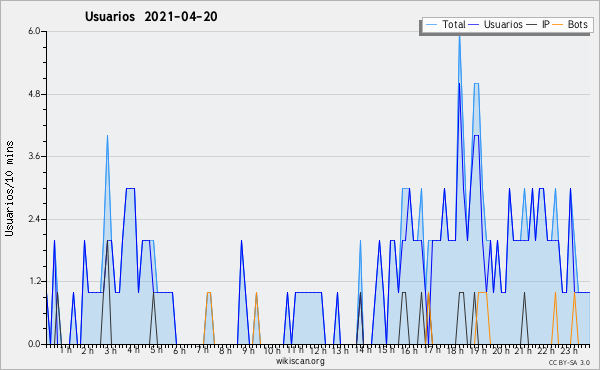600x370 pixels.
Task: Click the 3.6 y-axis value
Action: click(34, 156)
